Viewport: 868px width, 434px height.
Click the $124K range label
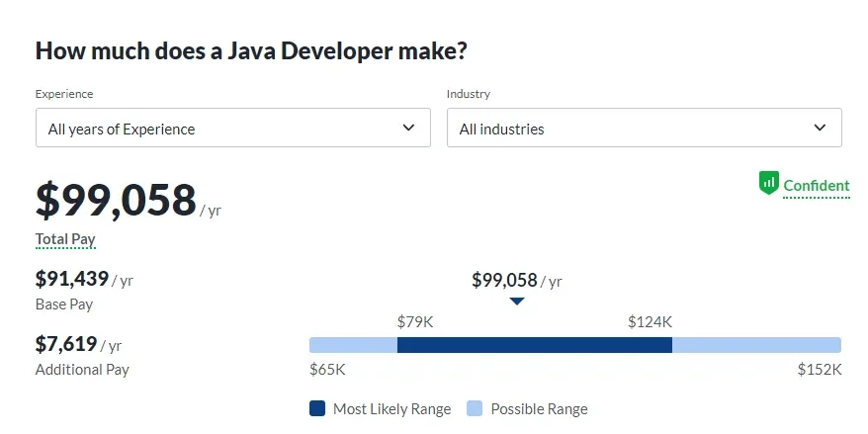tap(650, 321)
